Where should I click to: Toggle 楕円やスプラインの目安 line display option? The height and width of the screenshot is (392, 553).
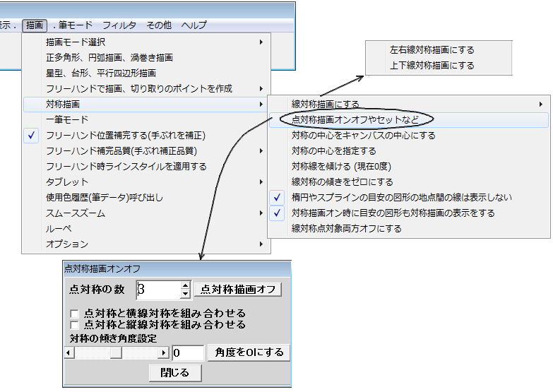(401, 198)
